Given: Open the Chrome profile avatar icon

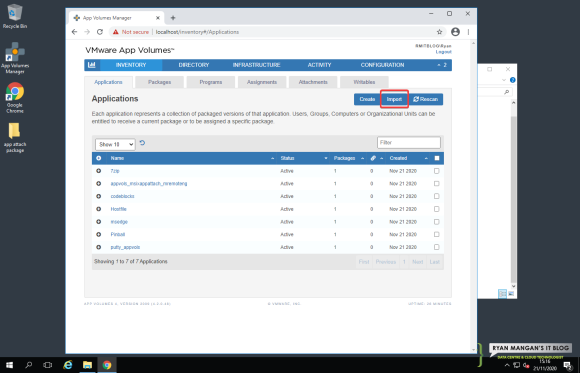Looking at the screenshot, I should (x=455, y=32).
